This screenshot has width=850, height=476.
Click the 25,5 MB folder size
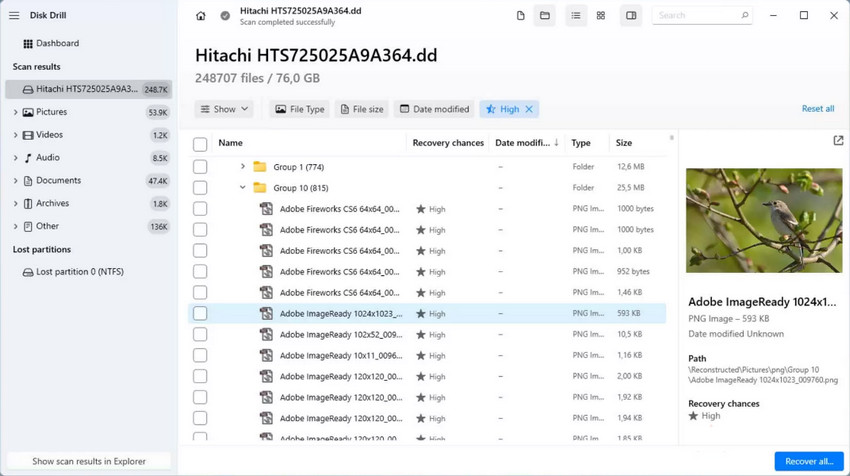pos(630,188)
